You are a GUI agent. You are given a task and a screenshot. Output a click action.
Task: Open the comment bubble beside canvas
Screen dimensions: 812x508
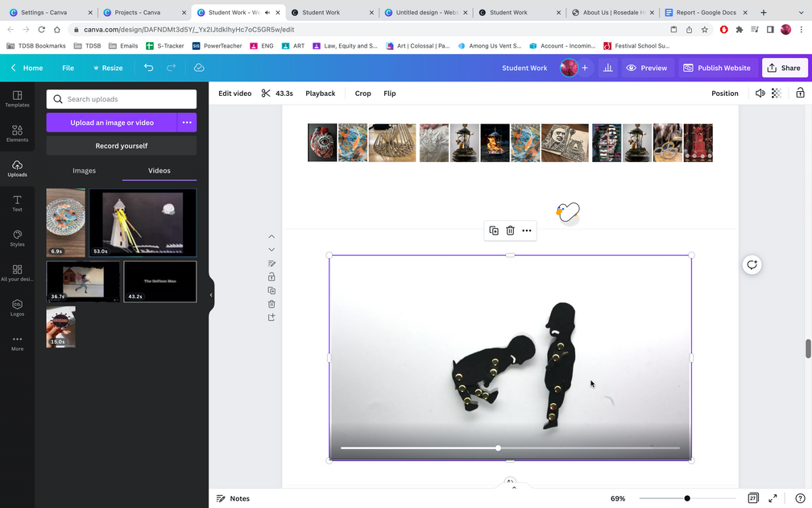752,265
